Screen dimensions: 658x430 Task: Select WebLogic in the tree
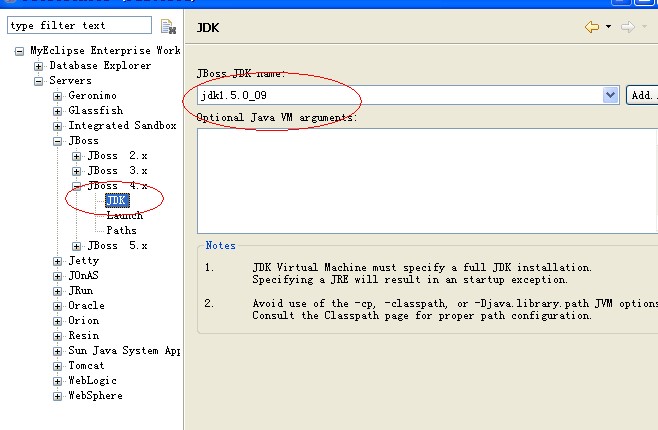pos(92,380)
